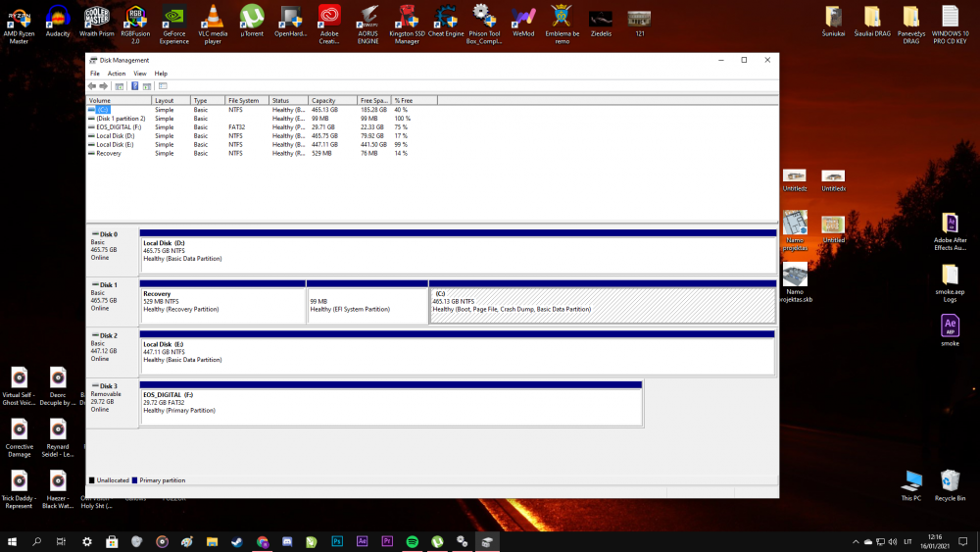Image resolution: width=980 pixels, height=552 pixels.
Task: Select the Recovery partition block on Disk 1
Action: (x=223, y=302)
